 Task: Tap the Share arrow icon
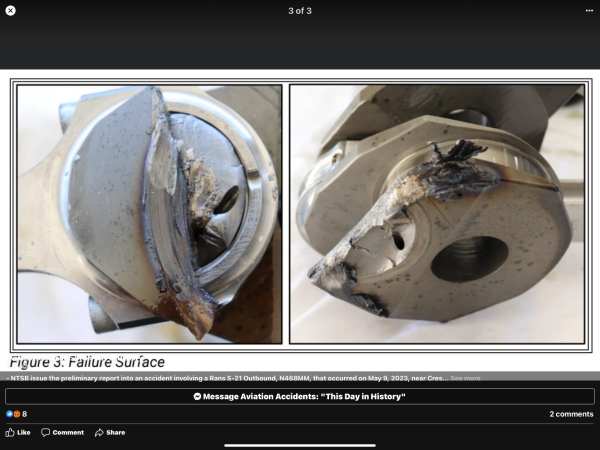click(99, 432)
